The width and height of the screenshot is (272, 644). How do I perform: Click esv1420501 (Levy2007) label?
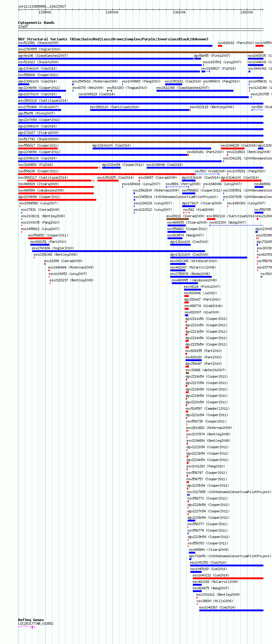coord(222,62)
